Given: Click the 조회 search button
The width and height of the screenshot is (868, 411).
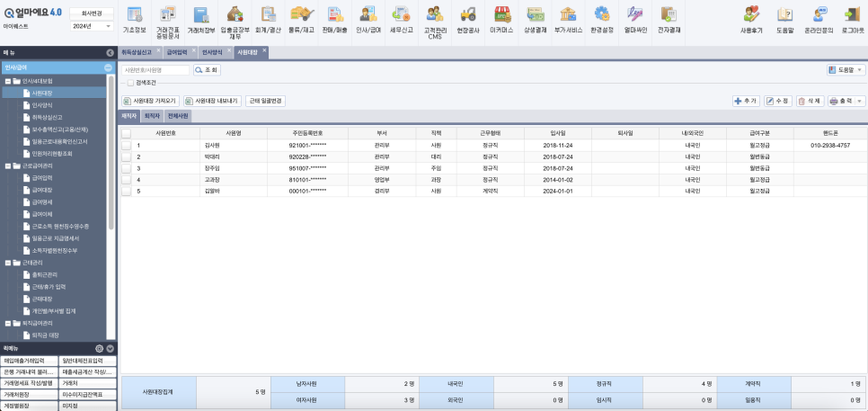Looking at the screenshot, I should point(207,70).
